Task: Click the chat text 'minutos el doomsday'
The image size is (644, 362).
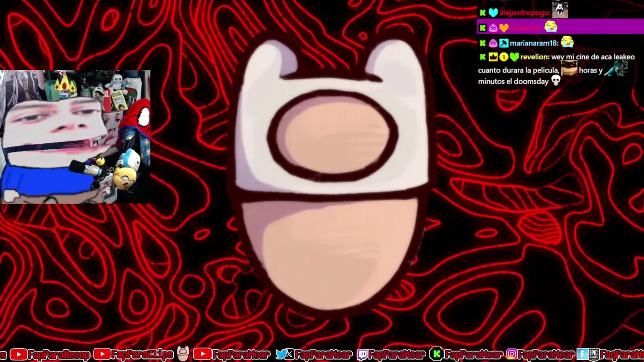Action: (x=513, y=81)
